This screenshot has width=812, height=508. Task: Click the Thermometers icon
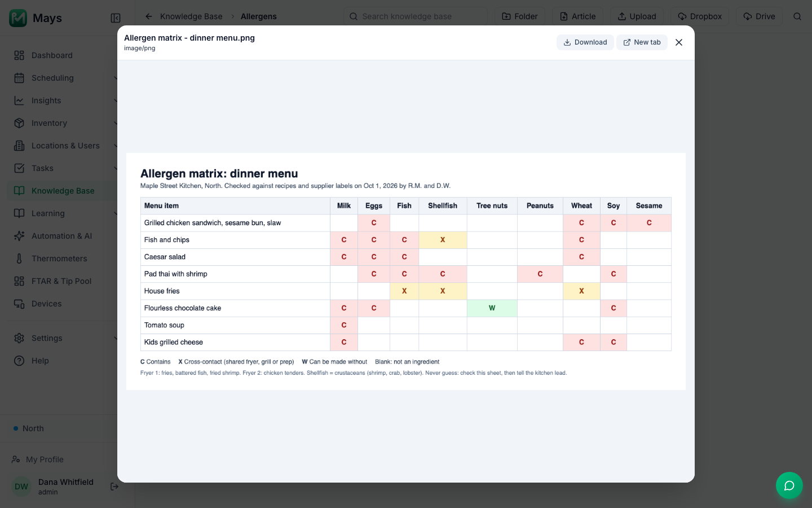pyautogui.click(x=19, y=259)
